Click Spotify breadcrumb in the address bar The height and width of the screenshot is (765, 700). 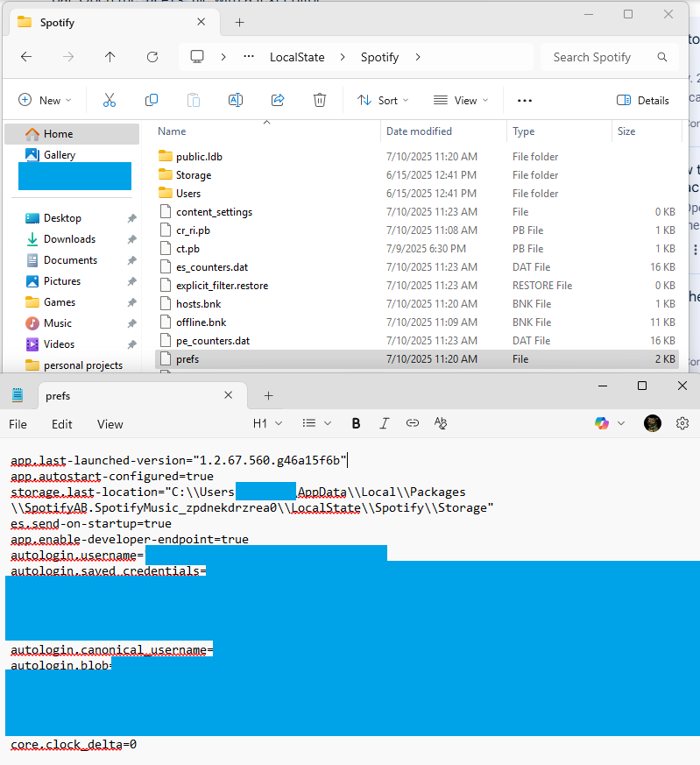[x=379, y=57]
